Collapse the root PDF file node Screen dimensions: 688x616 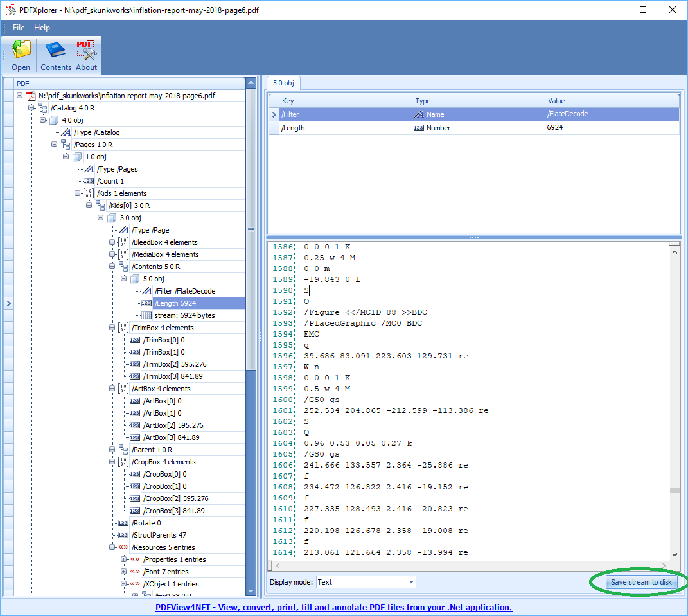pyautogui.click(x=20, y=95)
